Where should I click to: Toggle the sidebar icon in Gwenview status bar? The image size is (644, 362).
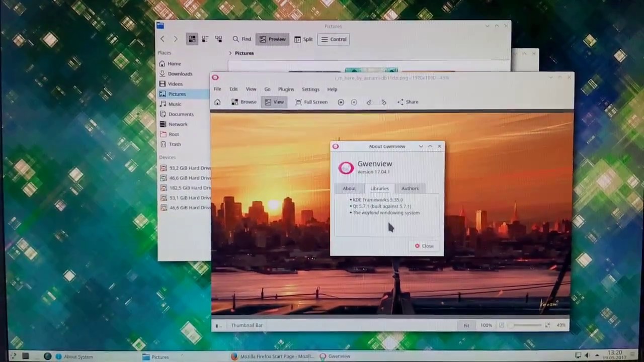pyautogui.click(x=217, y=326)
